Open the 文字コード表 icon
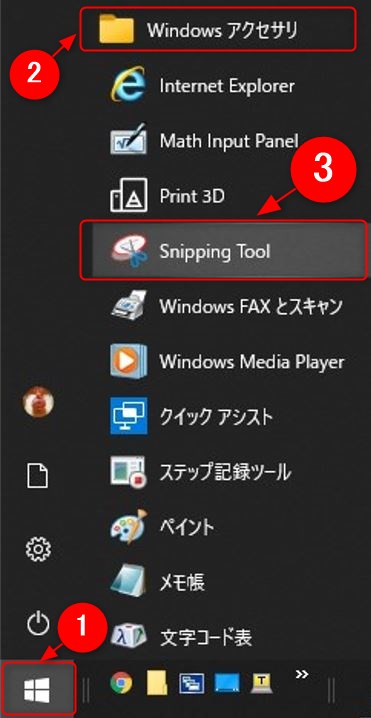 click(x=128, y=636)
